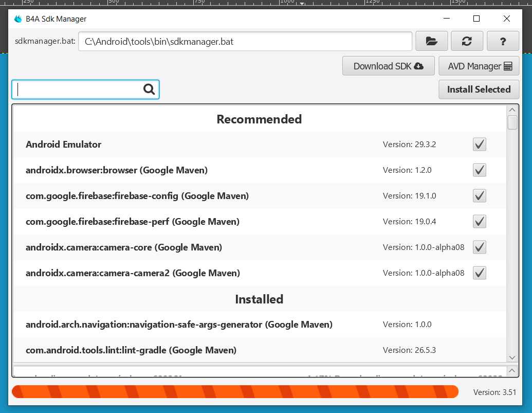Screen dimensions: 532x413
Task: Click Version: 19.0.4 text
Action: click(409, 222)
